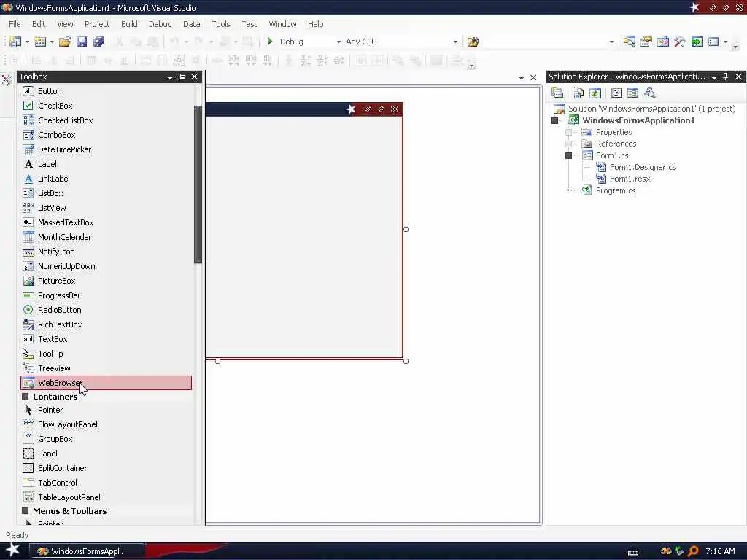Image resolution: width=747 pixels, height=560 pixels.
Task: Open the Build menu
Action: click(129, 24)
